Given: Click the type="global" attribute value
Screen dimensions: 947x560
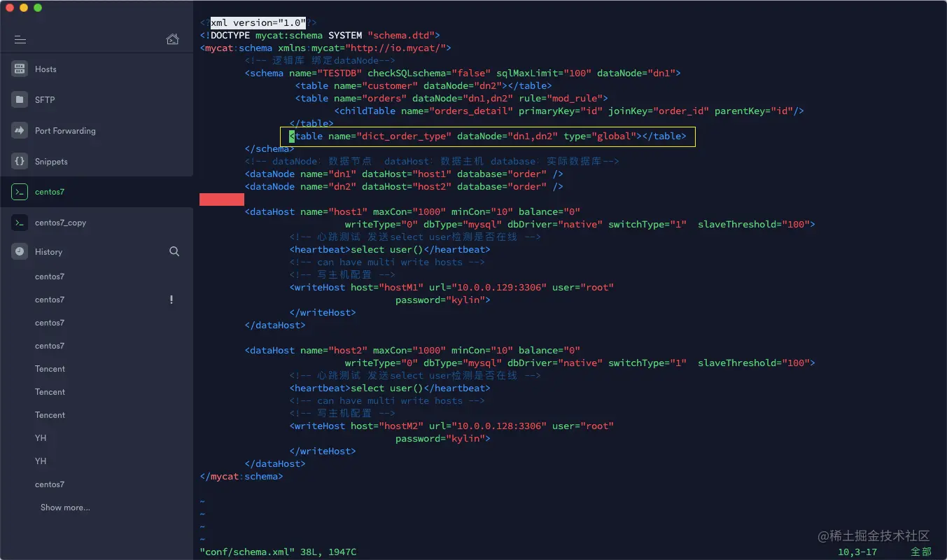Looking at the screenshot, I should (x=600, y=136).
